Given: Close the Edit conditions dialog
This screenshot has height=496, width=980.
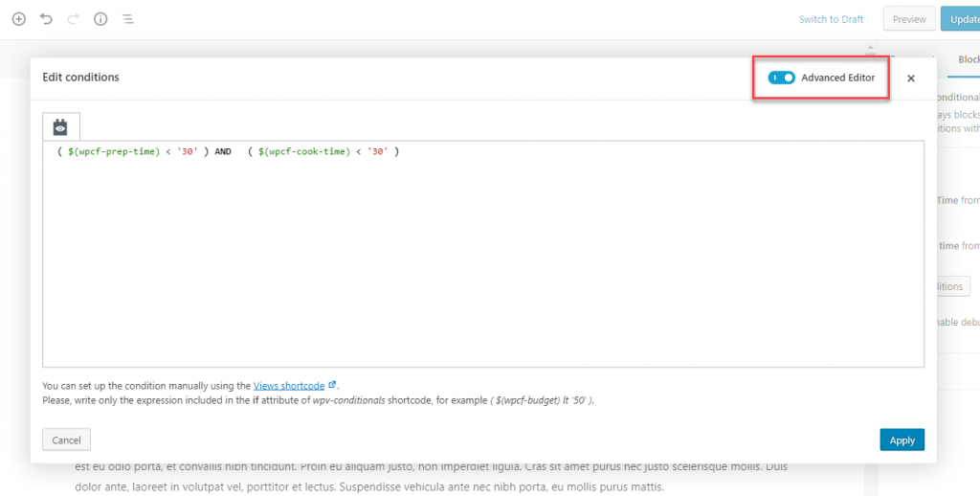Looking at the screenshot, I should (x=911, y=79).
